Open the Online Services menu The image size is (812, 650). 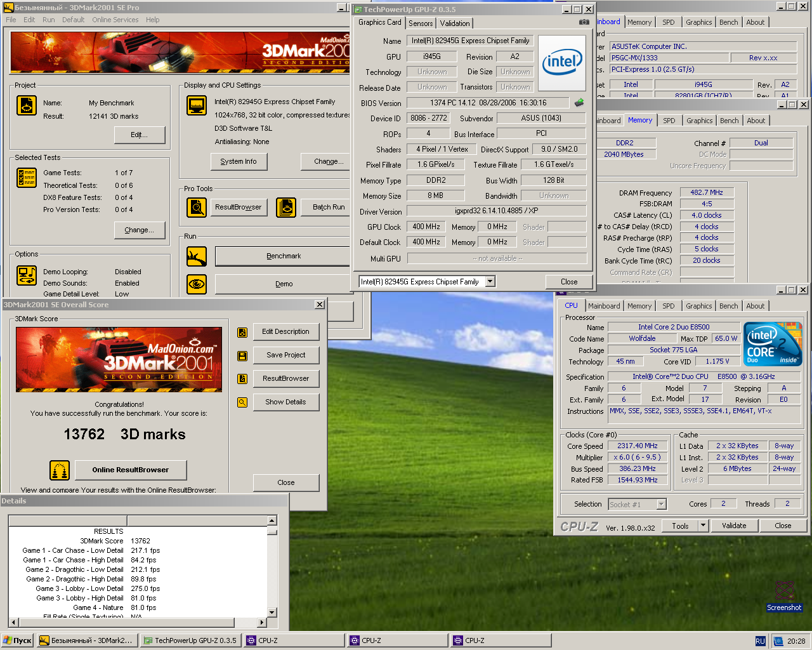pyautogui.click(x=115, y=20)
